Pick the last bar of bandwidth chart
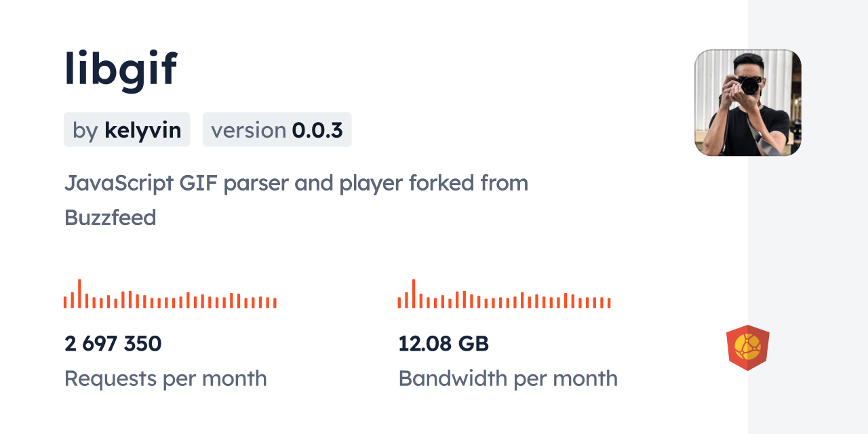This screenshot has height=434, width=868. point(609,303)
